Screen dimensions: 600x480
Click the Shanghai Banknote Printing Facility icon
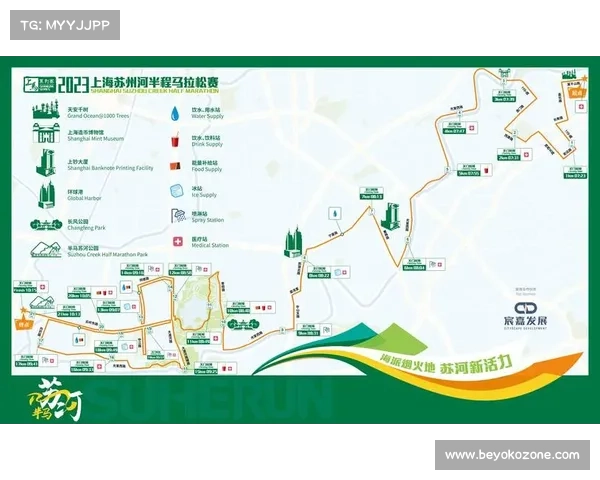point(47,162)
